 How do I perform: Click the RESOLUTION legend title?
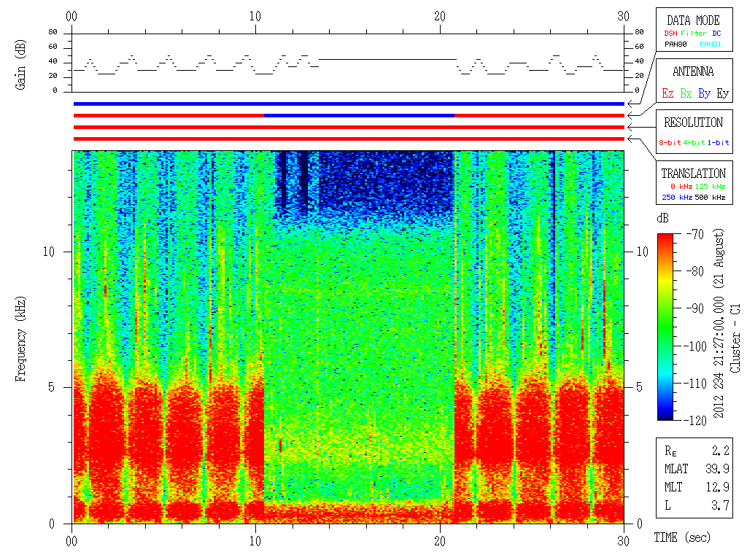[693, 122]
